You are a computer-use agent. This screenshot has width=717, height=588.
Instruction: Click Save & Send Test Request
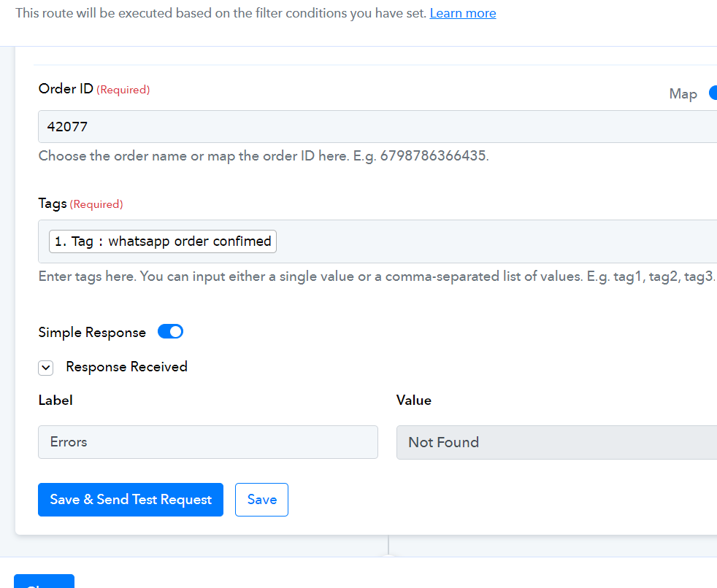[131, 500]
